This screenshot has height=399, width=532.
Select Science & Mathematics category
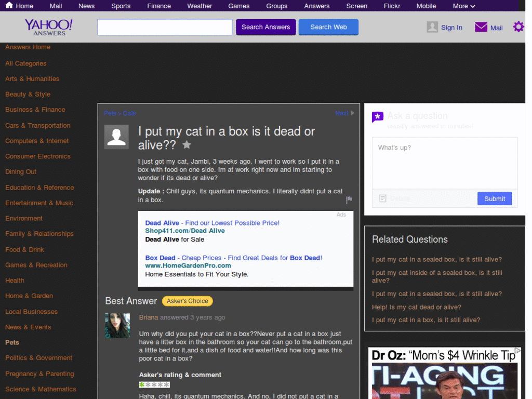point(41,389)
